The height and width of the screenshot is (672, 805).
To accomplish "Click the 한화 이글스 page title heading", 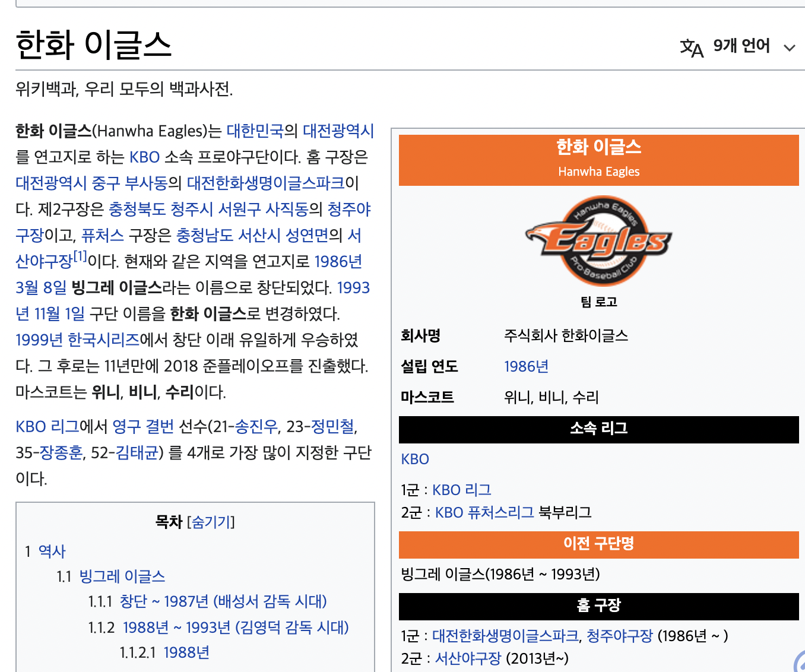I will tap(94, 45).
